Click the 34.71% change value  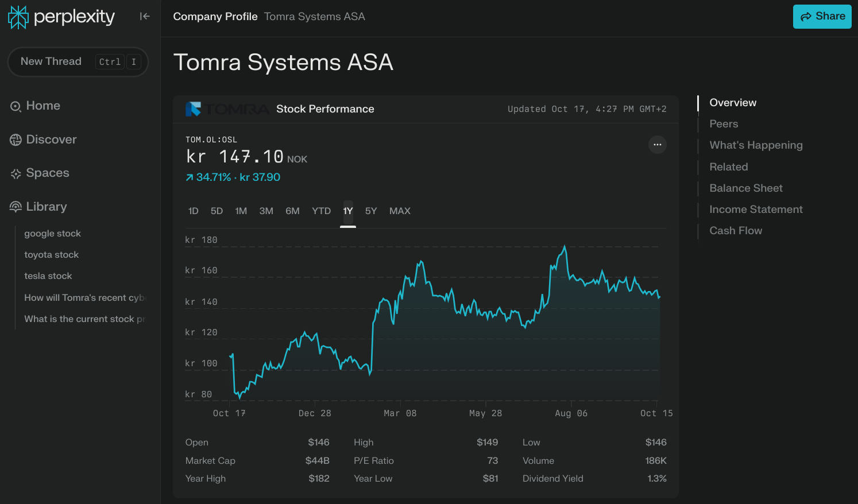(213, 177)
